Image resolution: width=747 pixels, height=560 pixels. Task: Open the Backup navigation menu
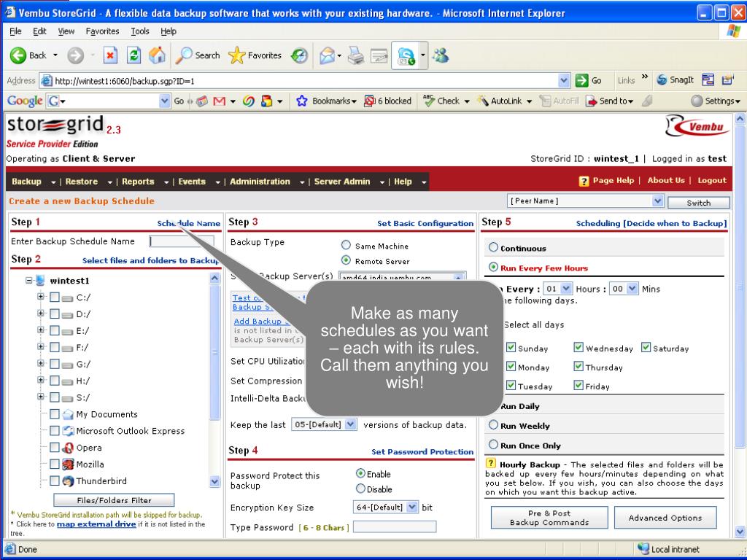click(33, 182)
